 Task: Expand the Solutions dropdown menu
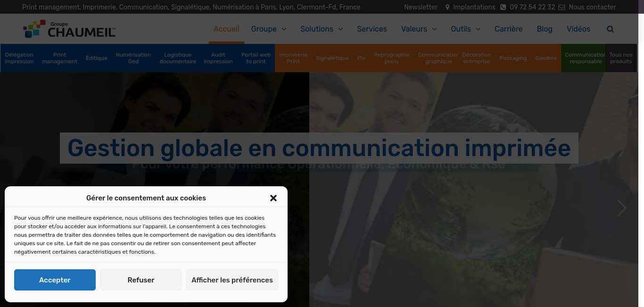click(x=321, y=29)
